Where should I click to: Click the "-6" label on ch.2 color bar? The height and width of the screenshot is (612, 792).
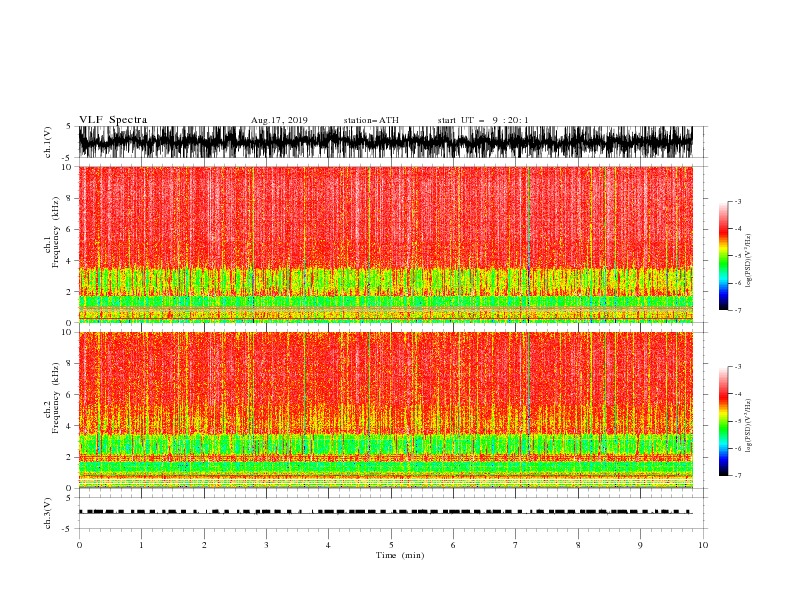[737, 448]
